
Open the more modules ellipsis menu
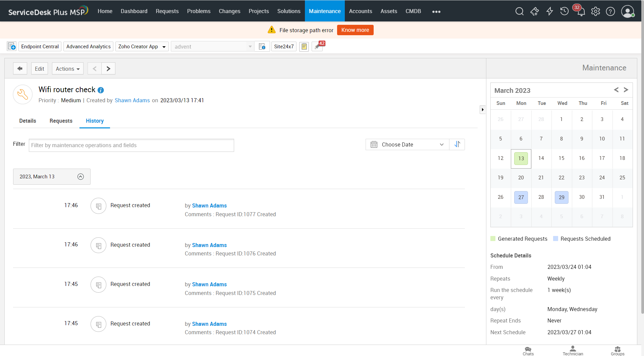tap(436, 11)
